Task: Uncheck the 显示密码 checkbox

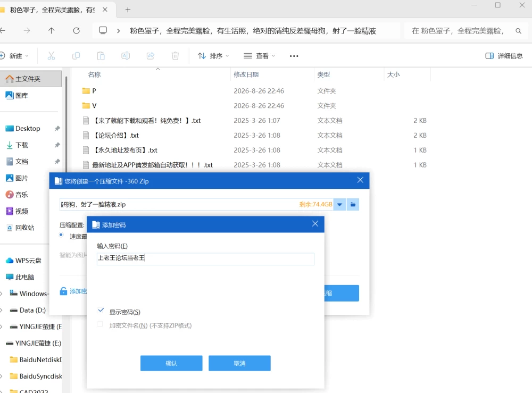Action: pos(101,310)
